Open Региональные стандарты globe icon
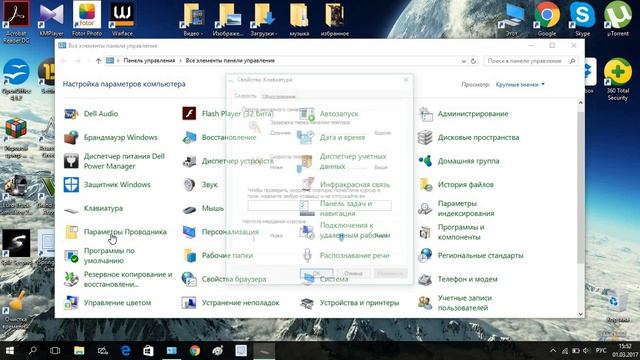Viewport: 640px width, 360px height. point(425,256)
